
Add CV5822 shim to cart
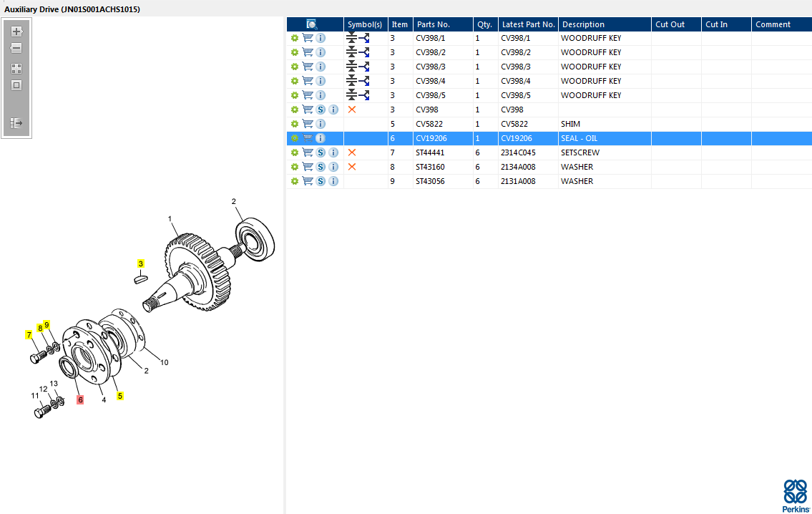308,124
